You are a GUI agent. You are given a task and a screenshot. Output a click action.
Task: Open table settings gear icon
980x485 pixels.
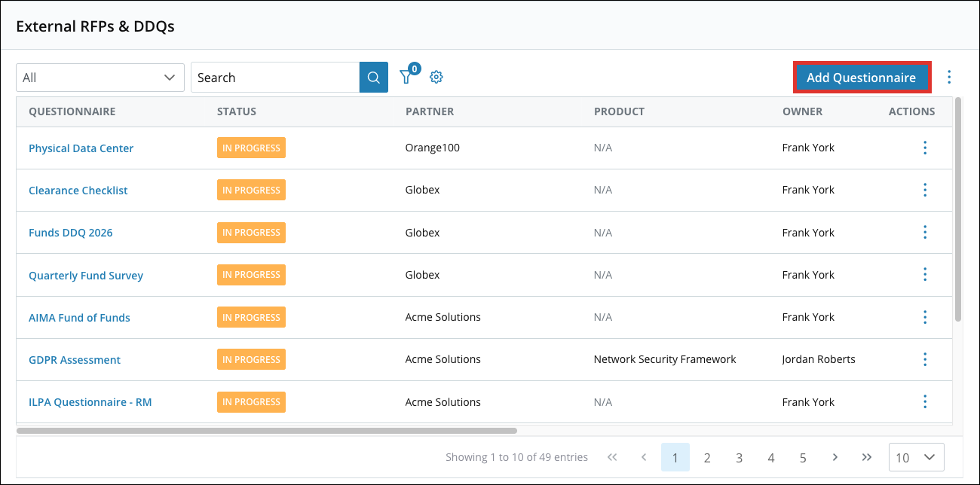coord(436,77)
